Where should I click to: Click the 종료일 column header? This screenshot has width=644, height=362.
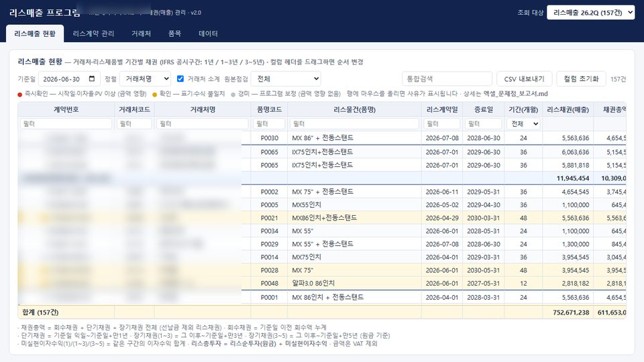click(483, 109)
